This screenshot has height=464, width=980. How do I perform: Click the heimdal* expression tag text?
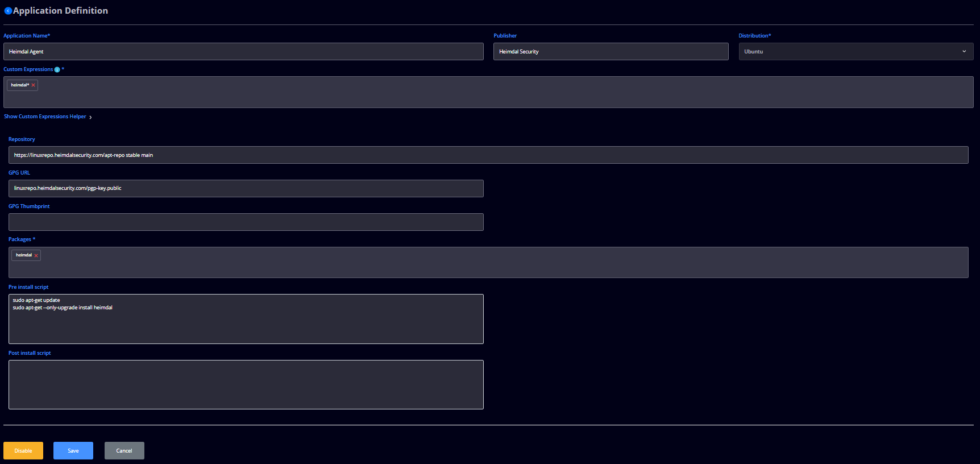click(20, 85)
